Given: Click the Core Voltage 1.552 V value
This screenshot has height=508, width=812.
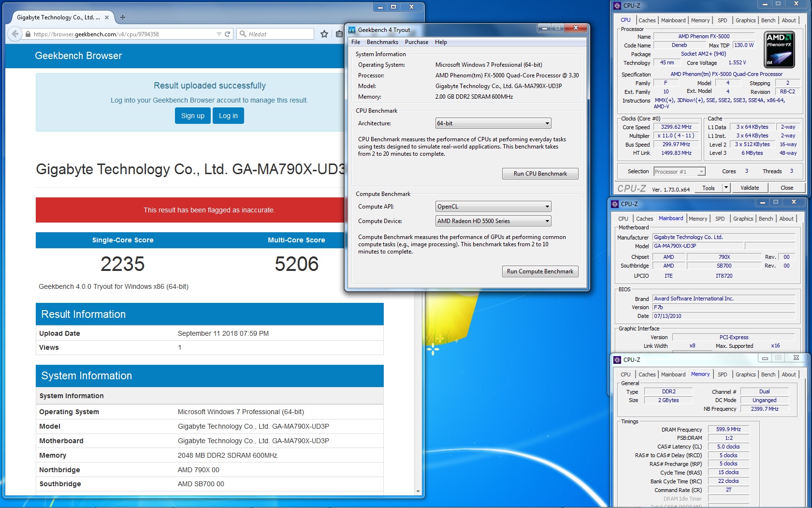Looking at the screenshot, I should click(737, 63).
